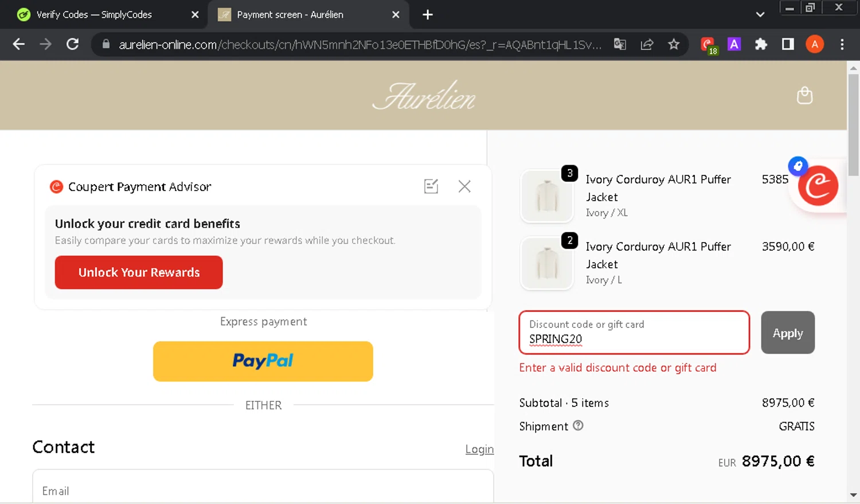Screen dimensions: 860x504
Task: Open Coupert extension with 18 badge
Action: (x=708, y=45)
